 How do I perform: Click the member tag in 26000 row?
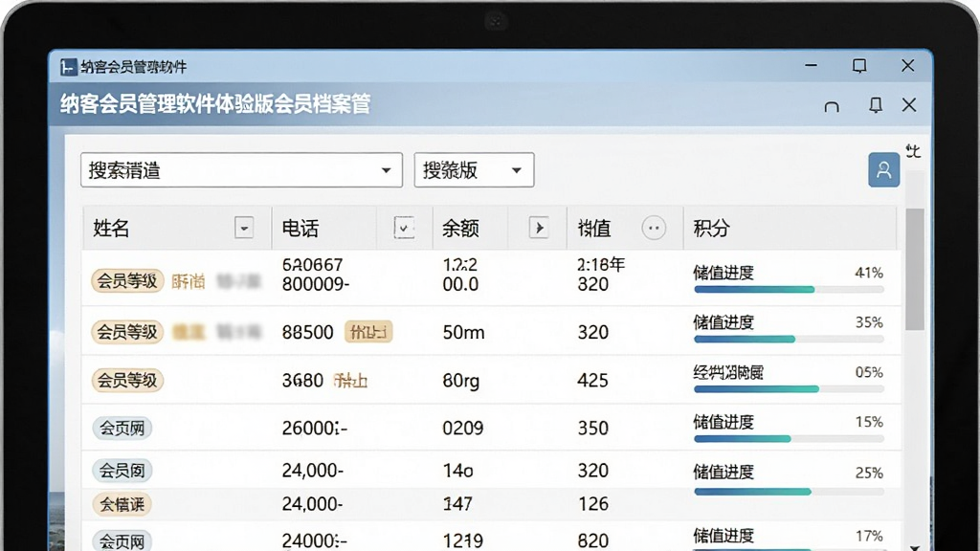coord(122,428)
